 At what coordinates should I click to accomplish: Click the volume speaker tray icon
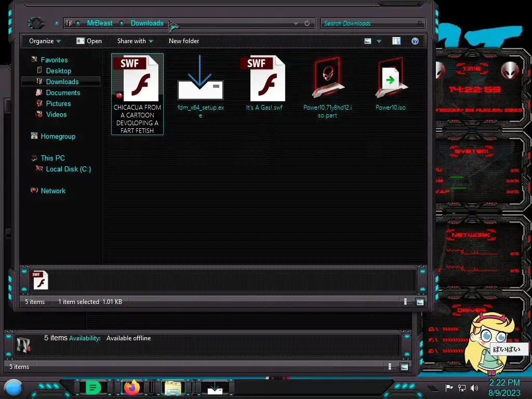tap(474, 388)
